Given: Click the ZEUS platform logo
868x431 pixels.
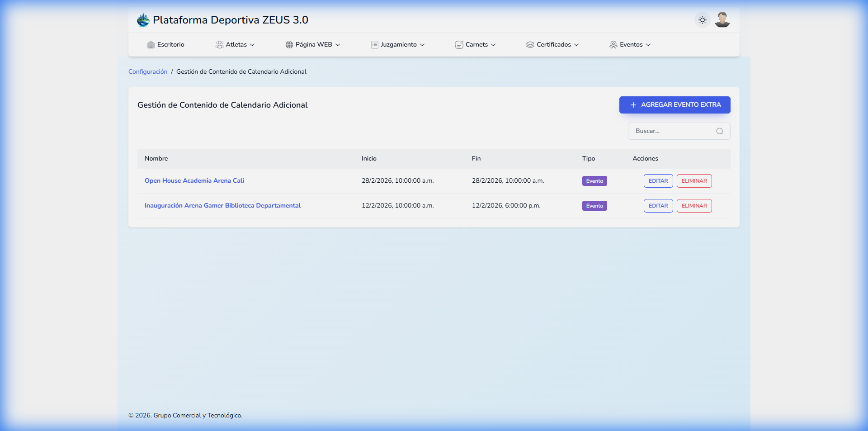Looking at the screenshot, I should point(143,19).
